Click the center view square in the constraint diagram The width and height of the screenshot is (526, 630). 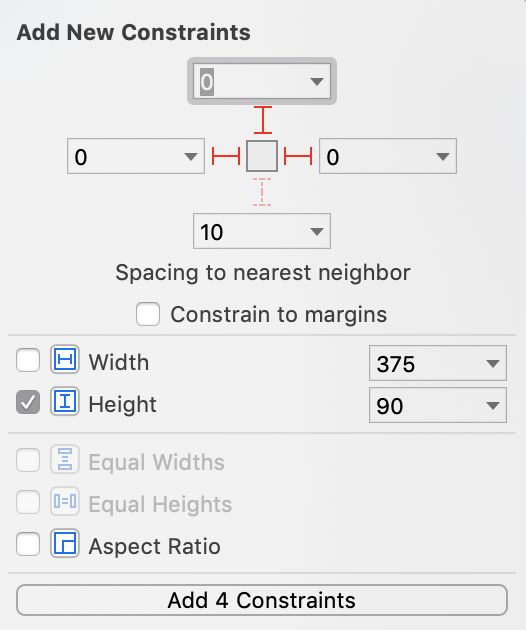(262, 156)
